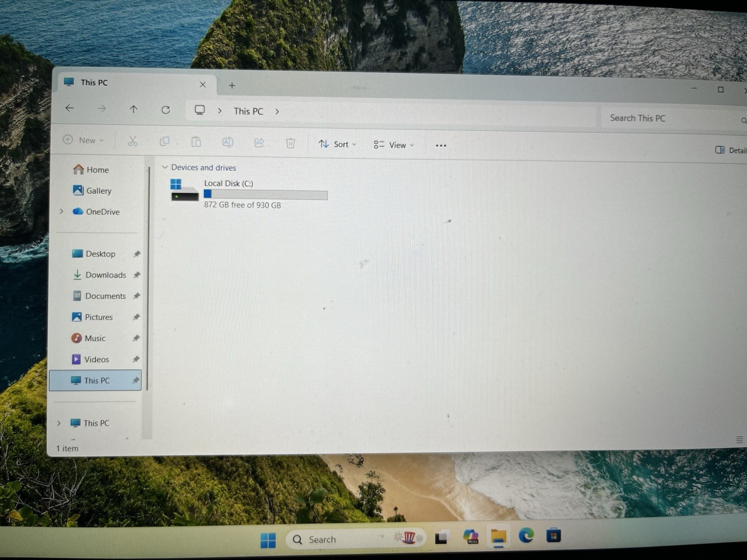
Task: Click the Rename icon in toolbar
Action: 227,142
